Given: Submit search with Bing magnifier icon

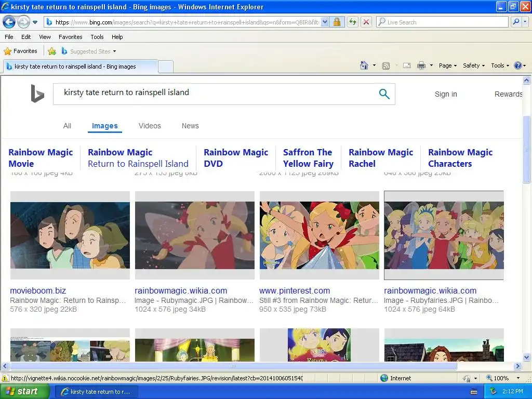Looking at the screenshot, I should point(384,94).
